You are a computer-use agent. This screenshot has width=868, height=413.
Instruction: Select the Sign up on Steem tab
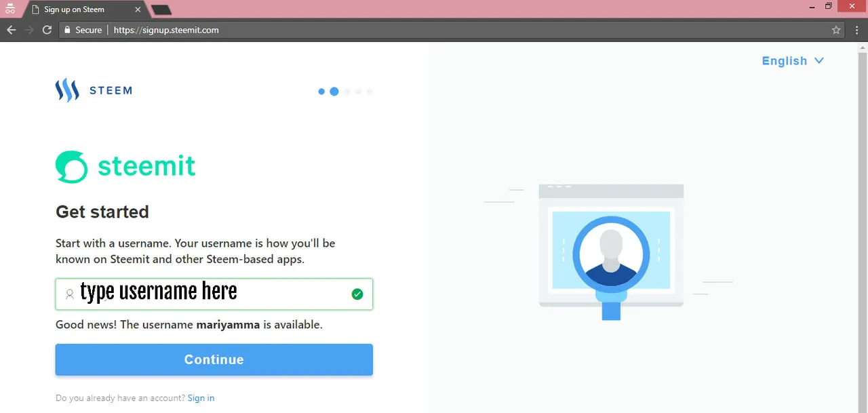pyautogui.click(x=85, y=9)
